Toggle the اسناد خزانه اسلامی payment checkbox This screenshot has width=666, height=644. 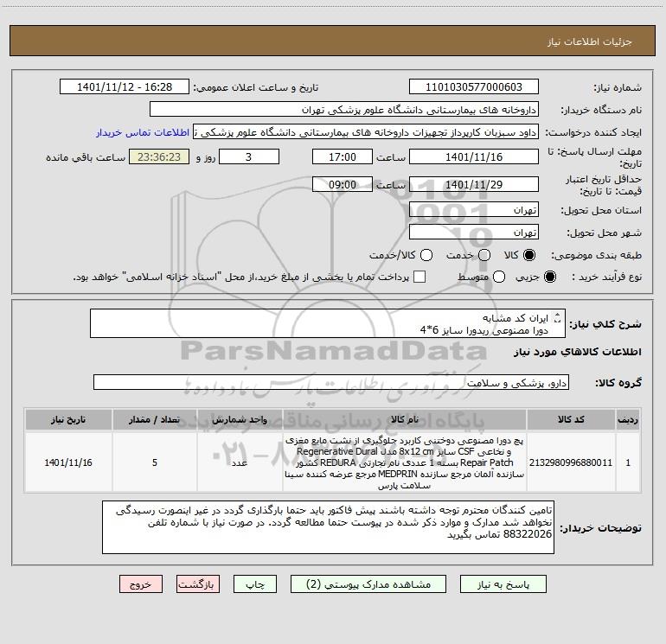pos(419,277)
